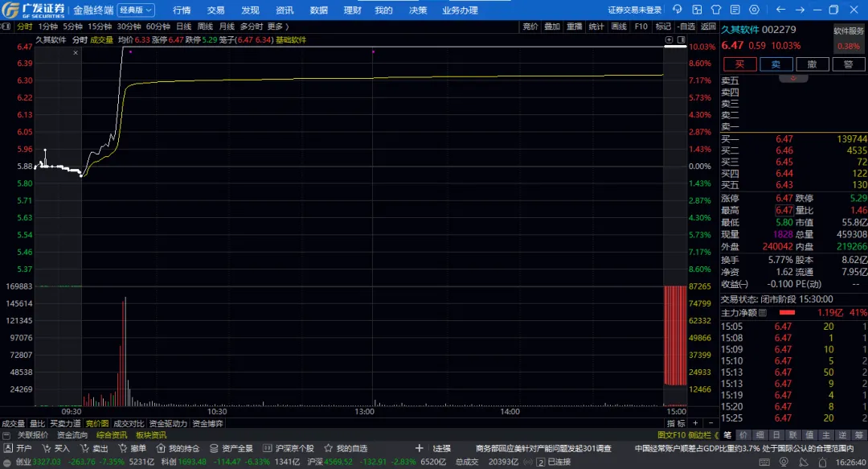Collapse sidebar via 侧边栏 chevron

coord(716,435)
